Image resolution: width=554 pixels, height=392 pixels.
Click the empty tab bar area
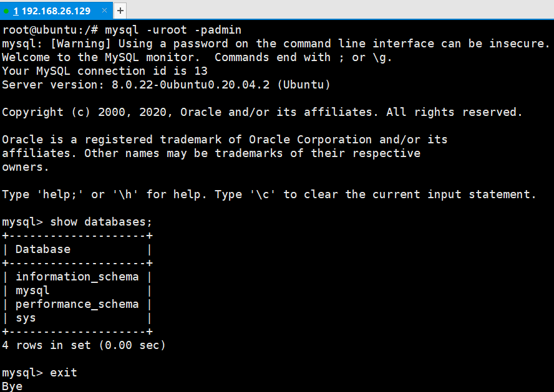pos(337,11)
